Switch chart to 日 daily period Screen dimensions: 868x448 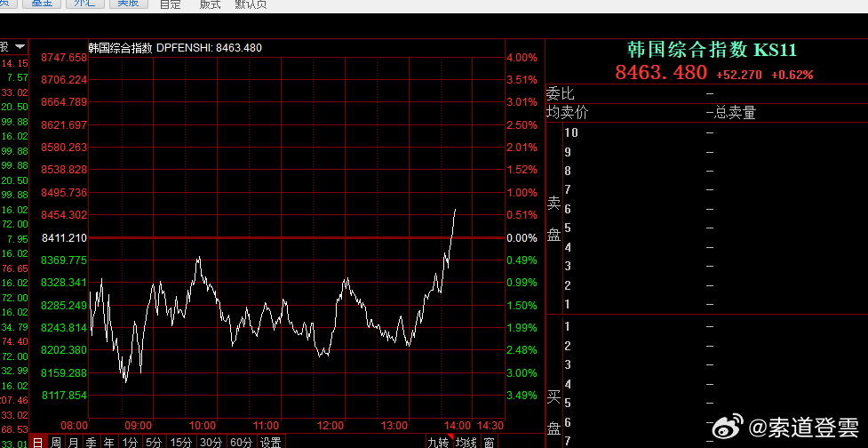37,442
